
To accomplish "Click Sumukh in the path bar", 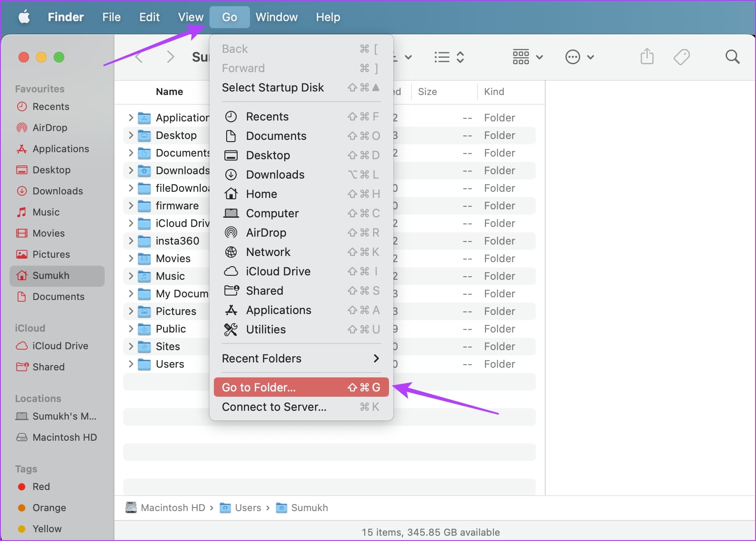I will click(x=302, y=508).
